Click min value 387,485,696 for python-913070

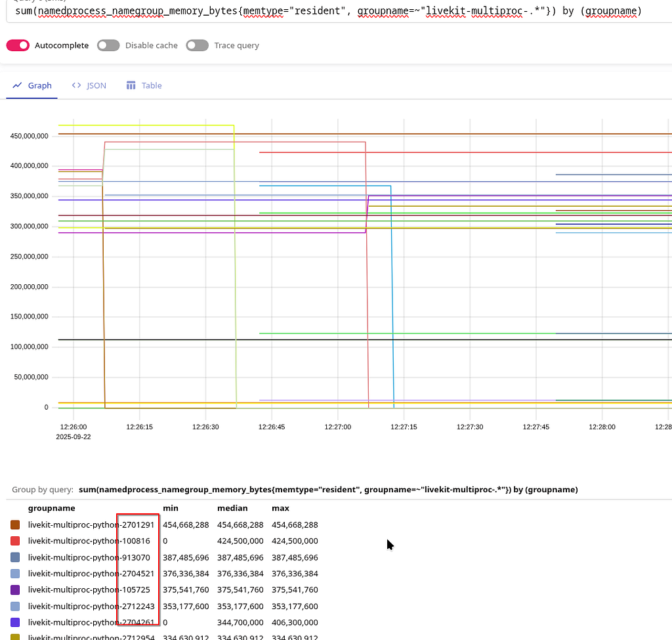tap(186, 557)
